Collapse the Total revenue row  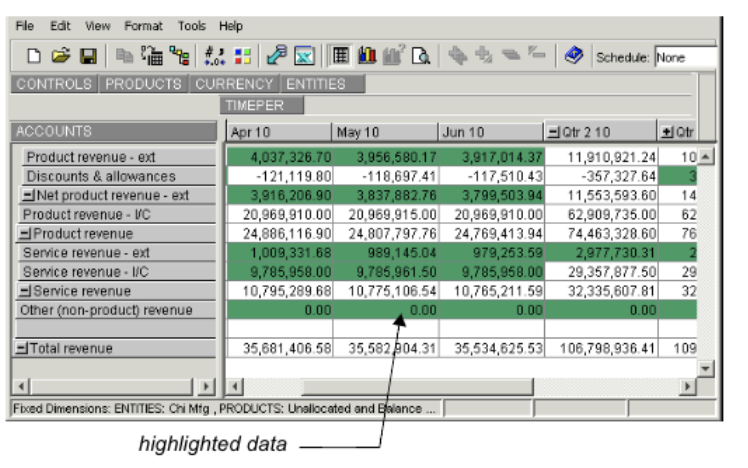click(x=22, y=349)
